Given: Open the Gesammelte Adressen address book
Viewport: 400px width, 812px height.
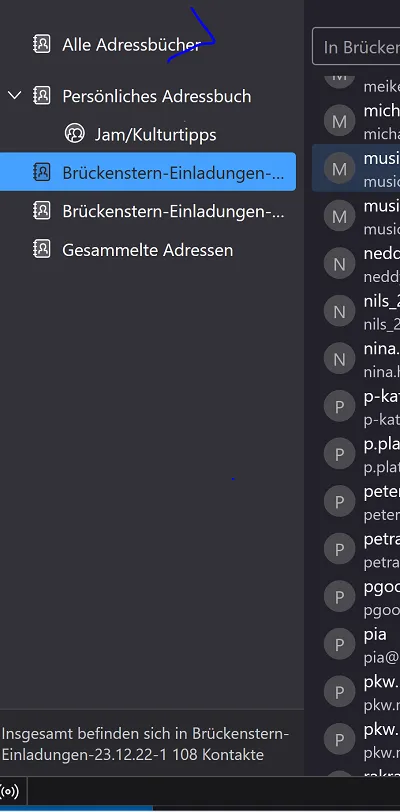Looking at the screenshot, I should tap(148, 250).
